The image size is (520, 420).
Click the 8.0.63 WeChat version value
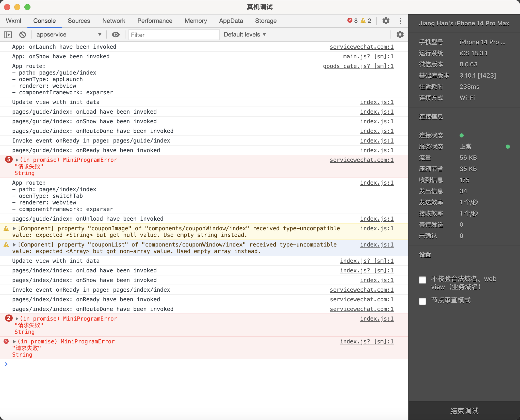[468, 64]
